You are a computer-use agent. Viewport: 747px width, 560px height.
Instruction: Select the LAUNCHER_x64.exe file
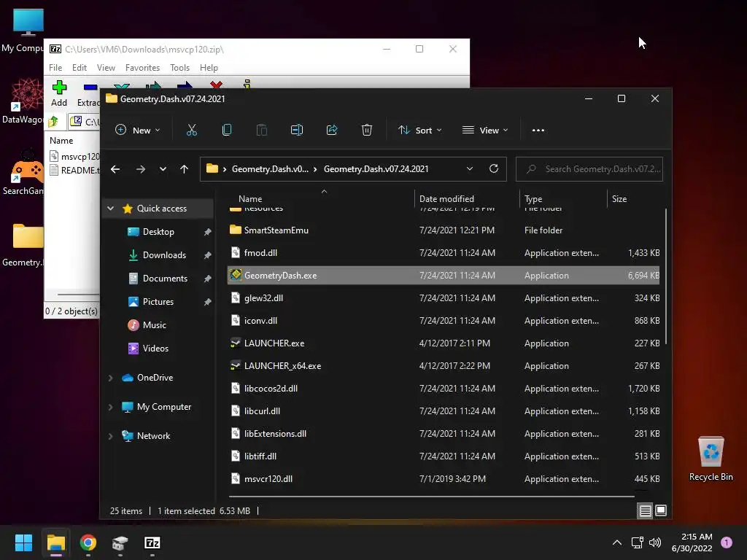282,366
